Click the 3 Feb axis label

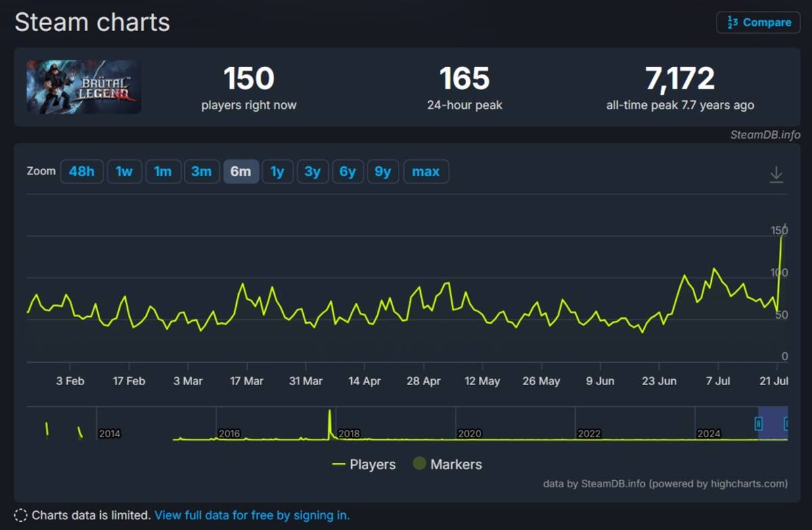pyautogui.click(x=70, y=381)
